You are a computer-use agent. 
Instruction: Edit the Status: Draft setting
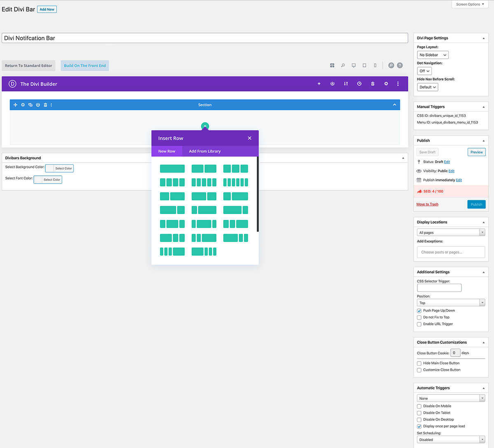point(447,162)
